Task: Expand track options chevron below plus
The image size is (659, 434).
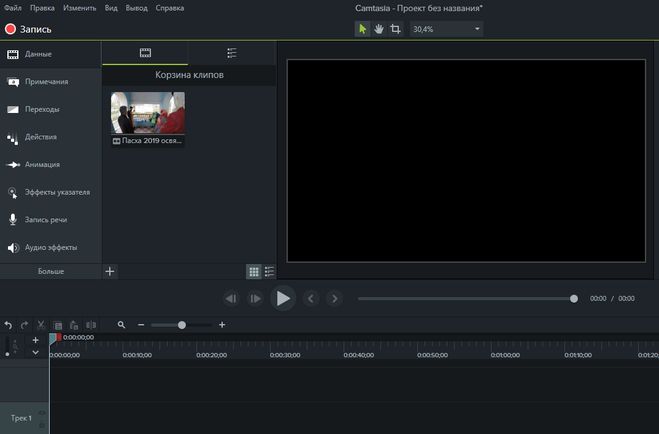Action: (35, 352)
